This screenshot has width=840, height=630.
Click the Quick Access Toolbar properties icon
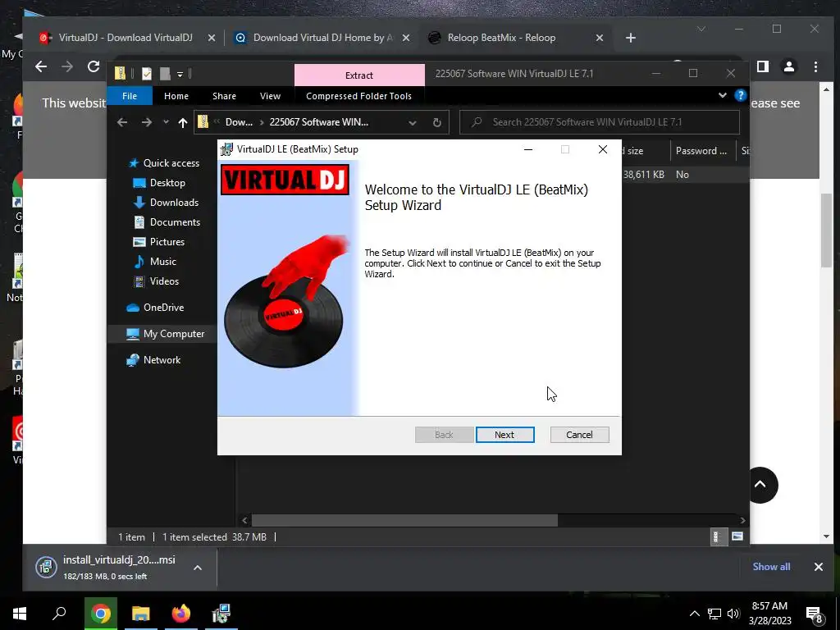(146, 74)
